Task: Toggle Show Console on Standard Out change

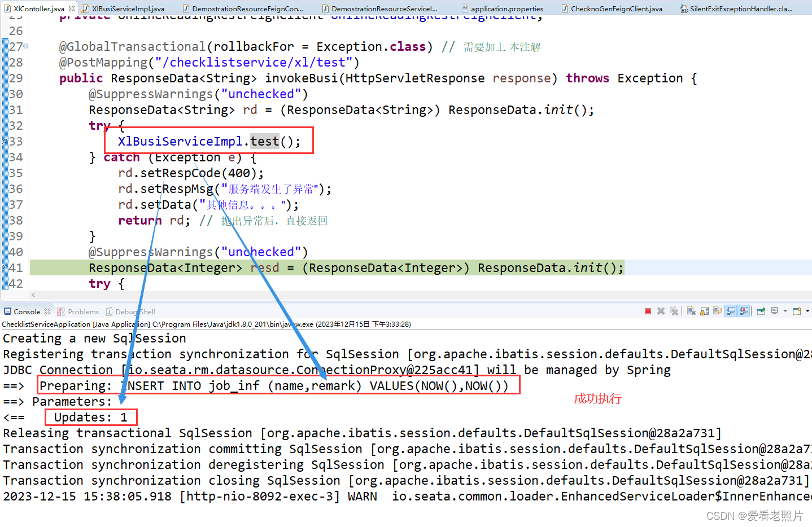Action: tap(731, 311)
